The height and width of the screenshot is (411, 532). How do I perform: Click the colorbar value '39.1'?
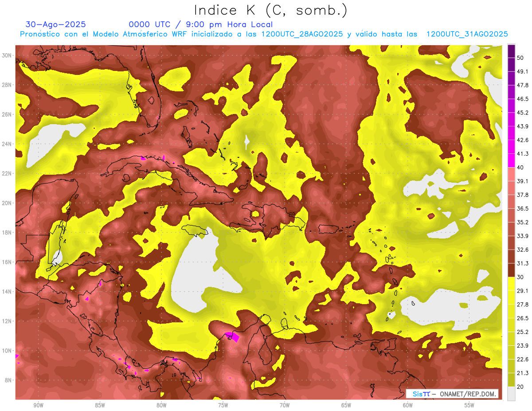[x=523, y=181]
